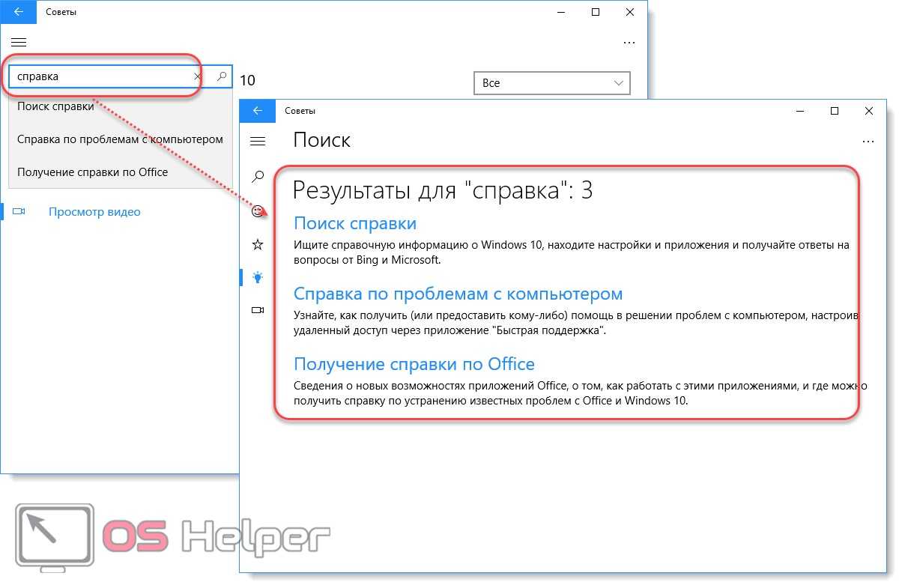This screenshot has width=902, height=588.
Task: Select suggestion «Справка по проблемам с компьютером»
Action: tap(120, 139)
